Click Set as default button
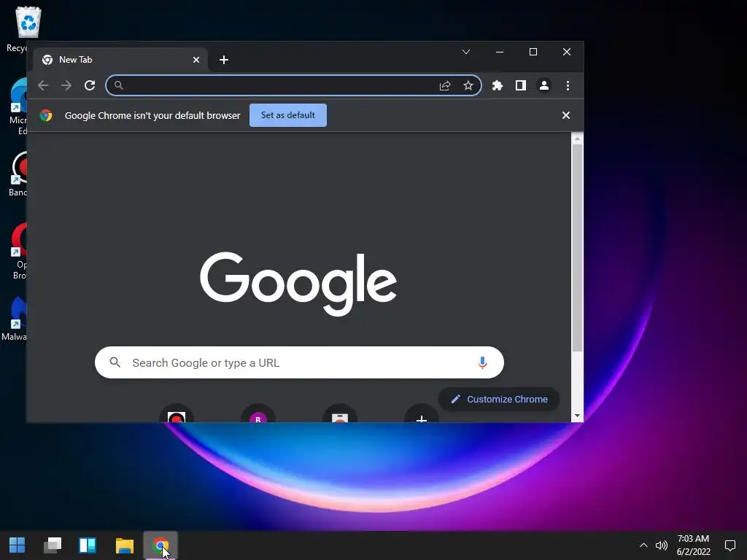747x560 pixels. pos(287,115)
